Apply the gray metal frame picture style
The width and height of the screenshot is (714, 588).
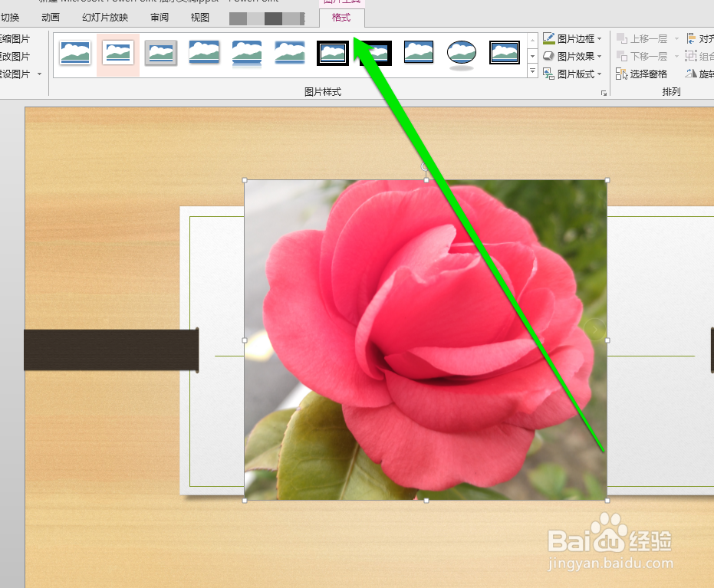[x=161, y=52]
